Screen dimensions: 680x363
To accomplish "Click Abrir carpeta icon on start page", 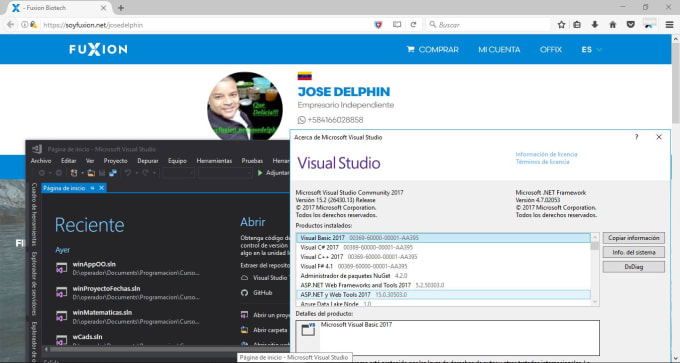I will (245, 330).
